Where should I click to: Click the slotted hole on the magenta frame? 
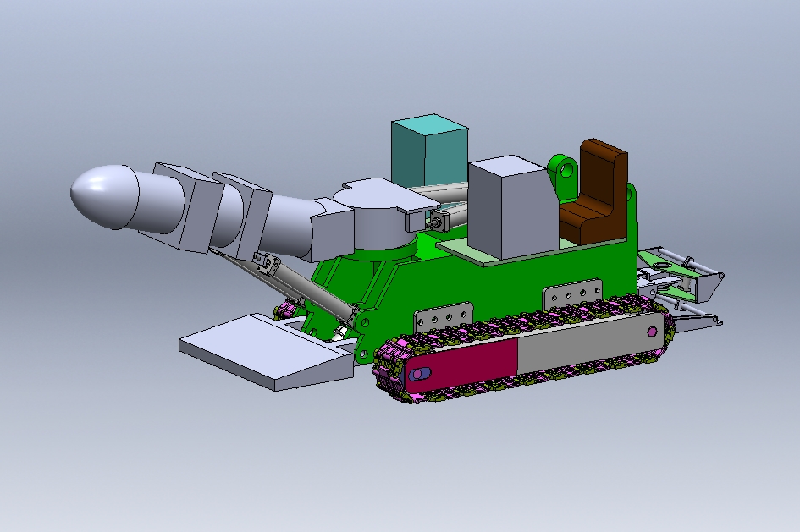(x=421, y=375)
